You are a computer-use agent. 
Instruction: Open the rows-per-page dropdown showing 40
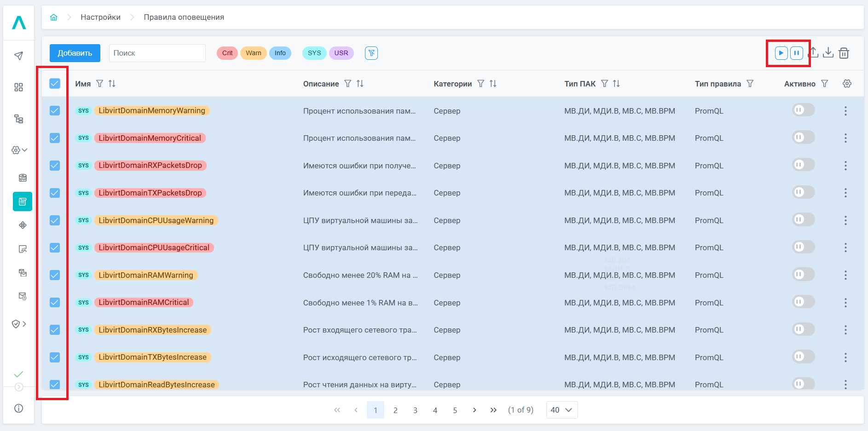point(561,410)
